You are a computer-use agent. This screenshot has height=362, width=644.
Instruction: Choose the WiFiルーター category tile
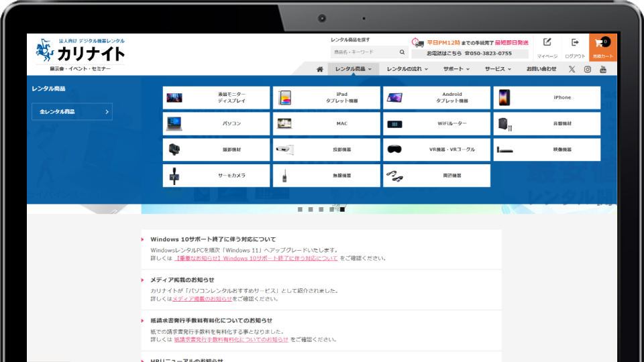pyautogui.click(x=436, y=124)
